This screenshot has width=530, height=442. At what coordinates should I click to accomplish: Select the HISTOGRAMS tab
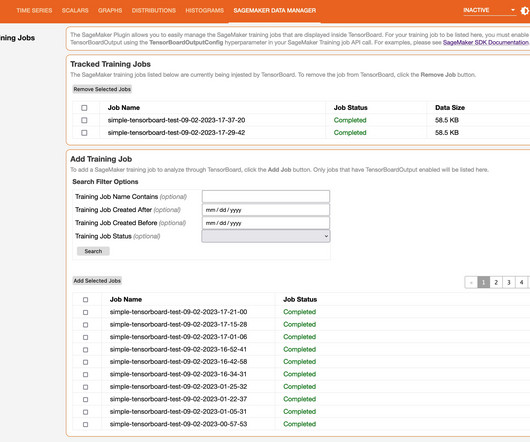204,10
